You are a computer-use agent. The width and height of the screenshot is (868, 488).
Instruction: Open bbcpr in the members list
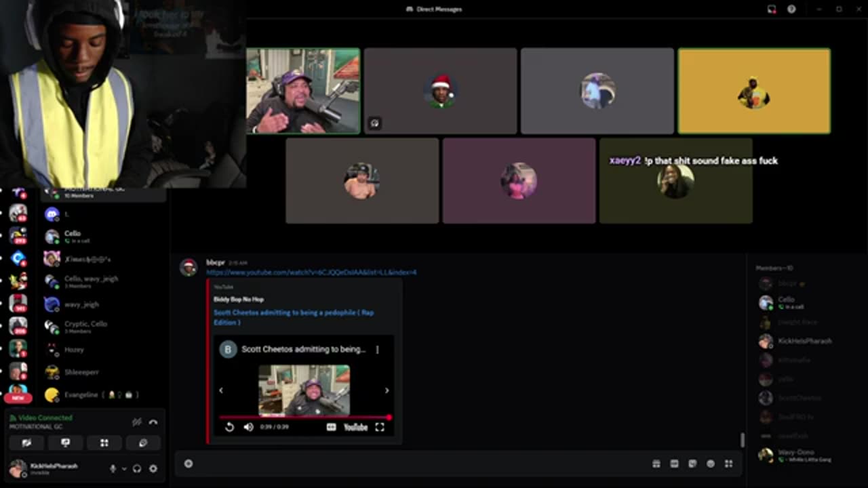(x=804, y=283)
